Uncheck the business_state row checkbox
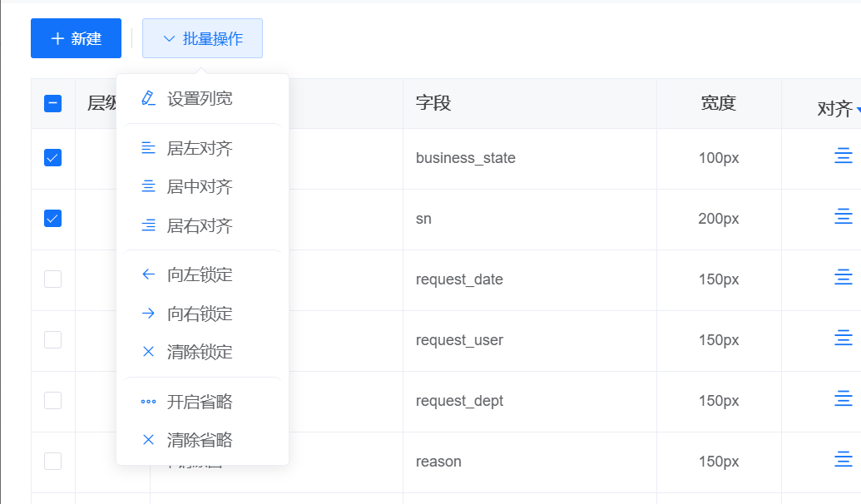Image resolution: width=861 pixels, height=504 pixels. tap(52, 157)
